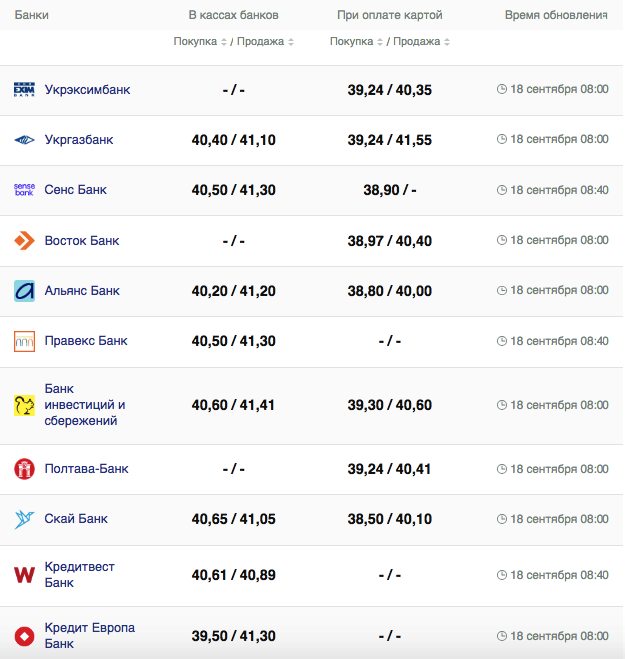Image resolution: width=625 pixels, height=659 pixels.
Task: Click the orange Восток Банк logo
Action: tap(24, 241)
